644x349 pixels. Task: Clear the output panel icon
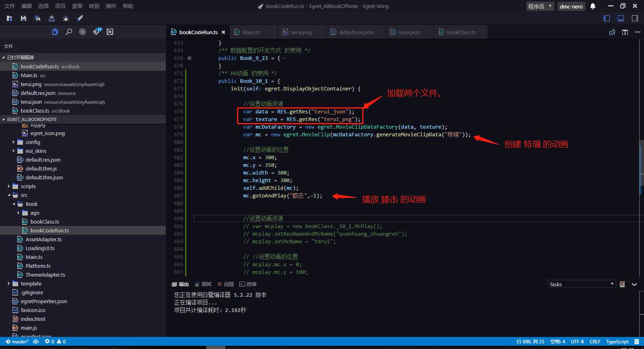point(622,284)
